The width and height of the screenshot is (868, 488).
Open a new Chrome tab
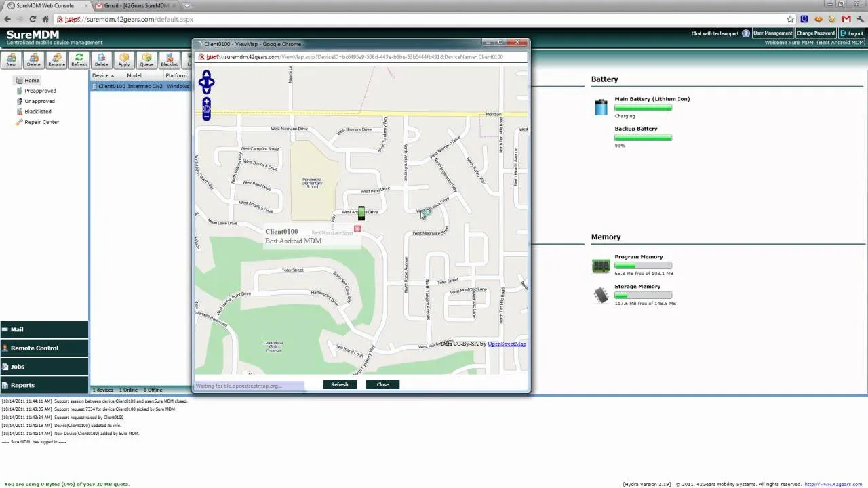[x=189, y=5]
